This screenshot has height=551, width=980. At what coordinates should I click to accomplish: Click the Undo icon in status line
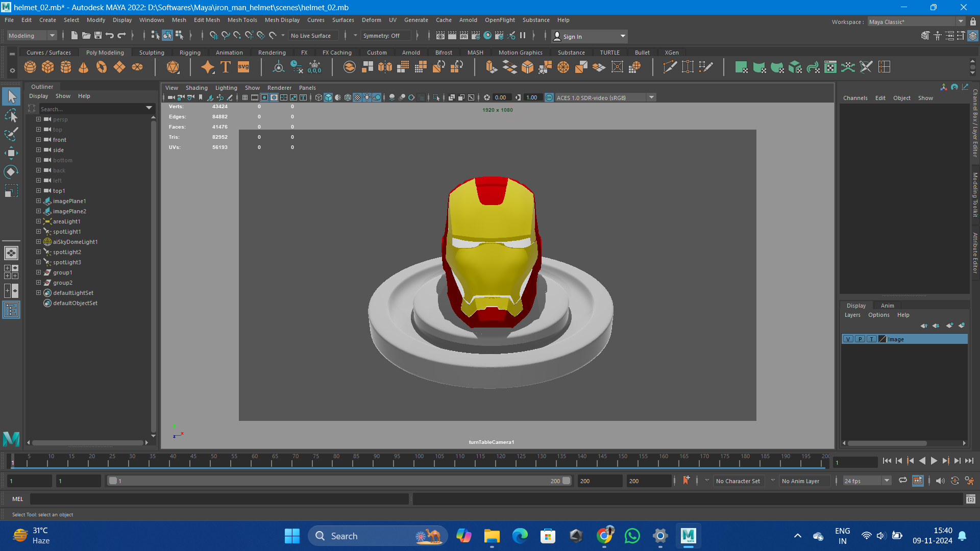coord(109,35)
